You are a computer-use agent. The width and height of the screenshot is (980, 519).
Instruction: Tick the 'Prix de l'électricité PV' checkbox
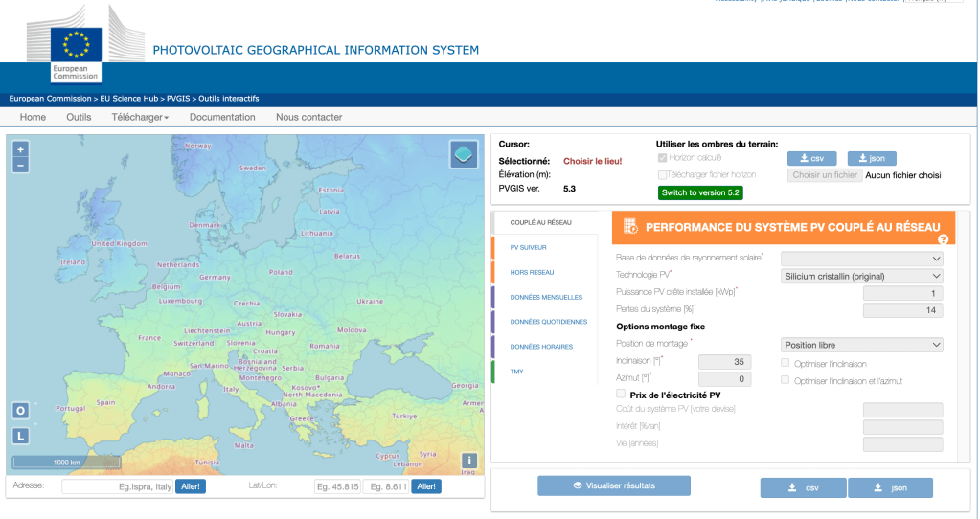tap(621, 394)
